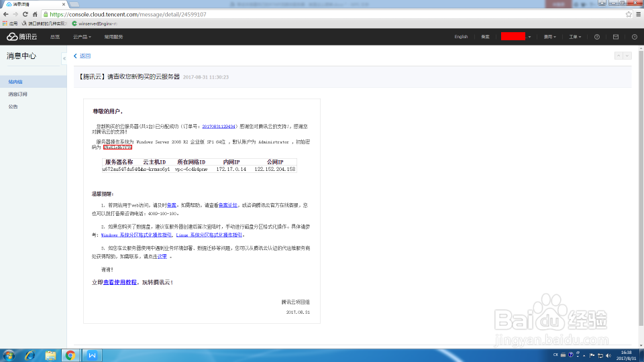
Task: Collapse the message center sidebar
Action: pyautogui.click(x=64, y=59)
